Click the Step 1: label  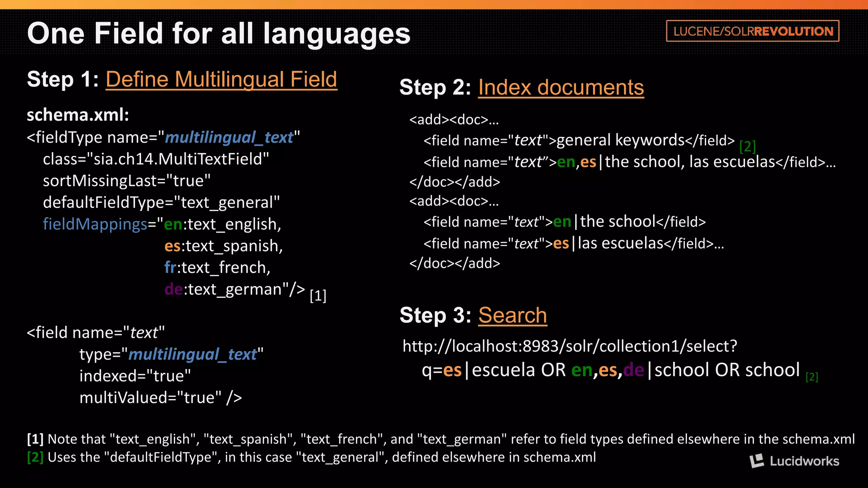63,79
